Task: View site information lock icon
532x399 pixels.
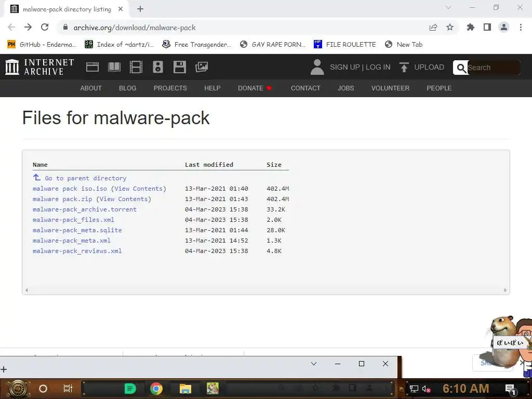Action: (65, 27)
